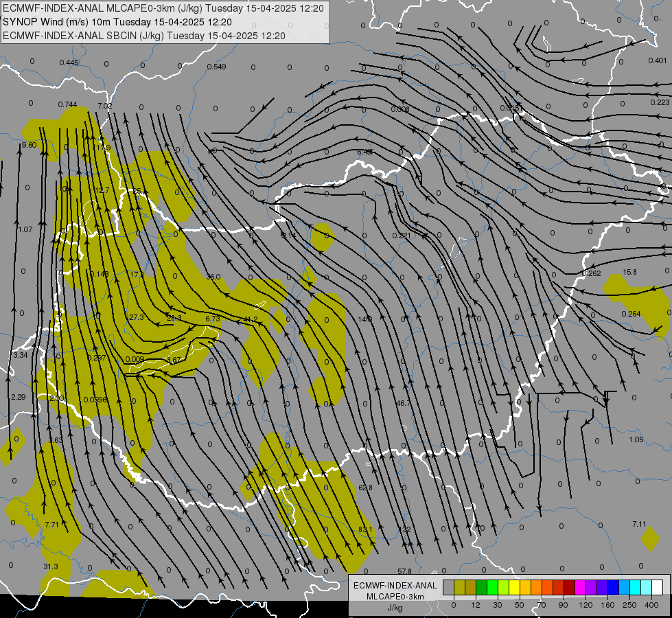This screenshot has height=618, width=672.
Task: Click the map value 17.9
Action: [103, 148]
